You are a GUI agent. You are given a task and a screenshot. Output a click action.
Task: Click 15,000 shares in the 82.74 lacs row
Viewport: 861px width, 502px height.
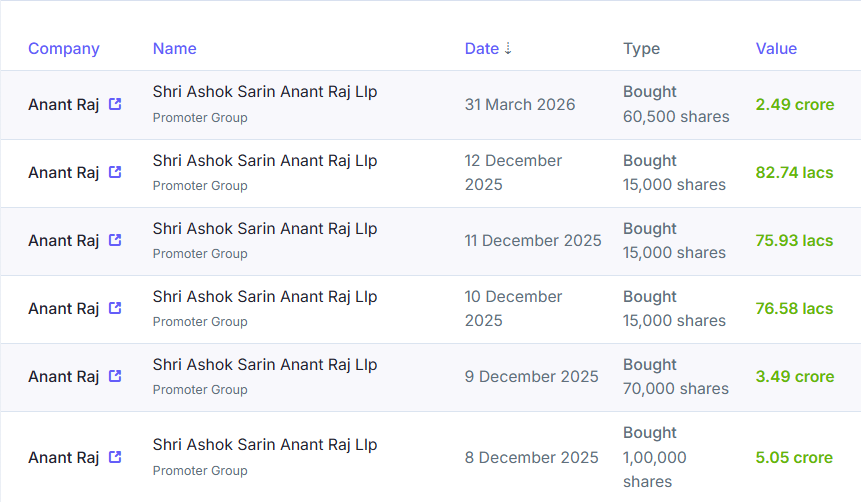coord(674,185)
